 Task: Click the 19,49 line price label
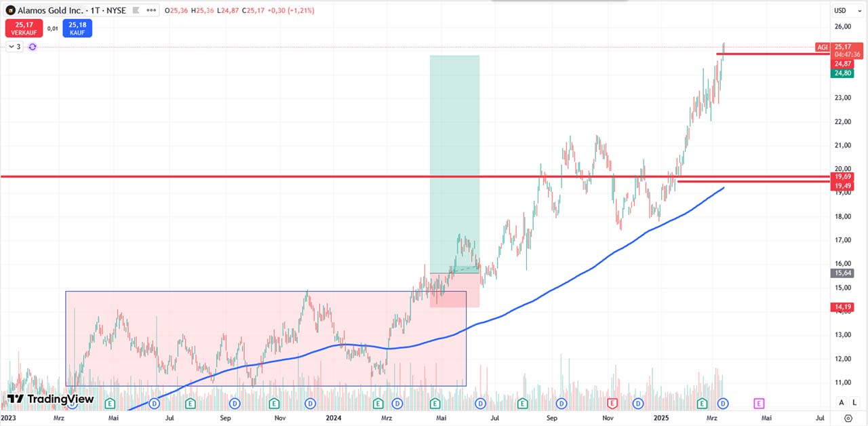(843, 186)
